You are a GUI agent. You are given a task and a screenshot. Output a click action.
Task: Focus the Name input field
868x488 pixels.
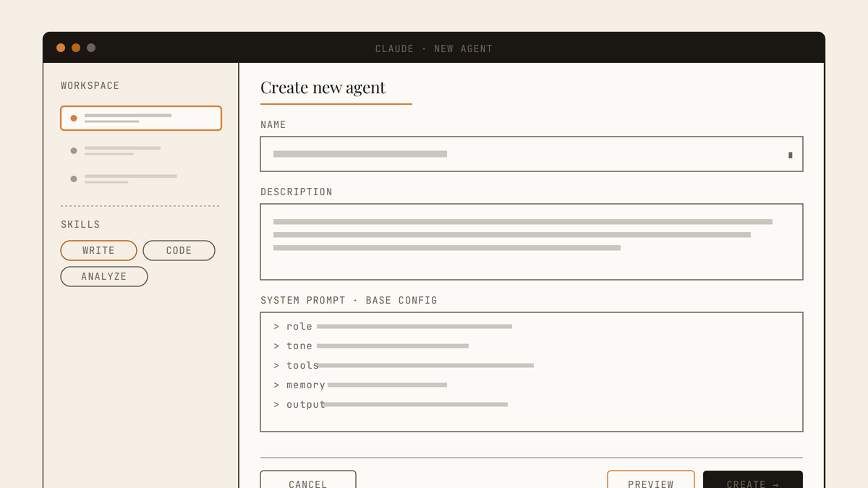click(532, 154)
